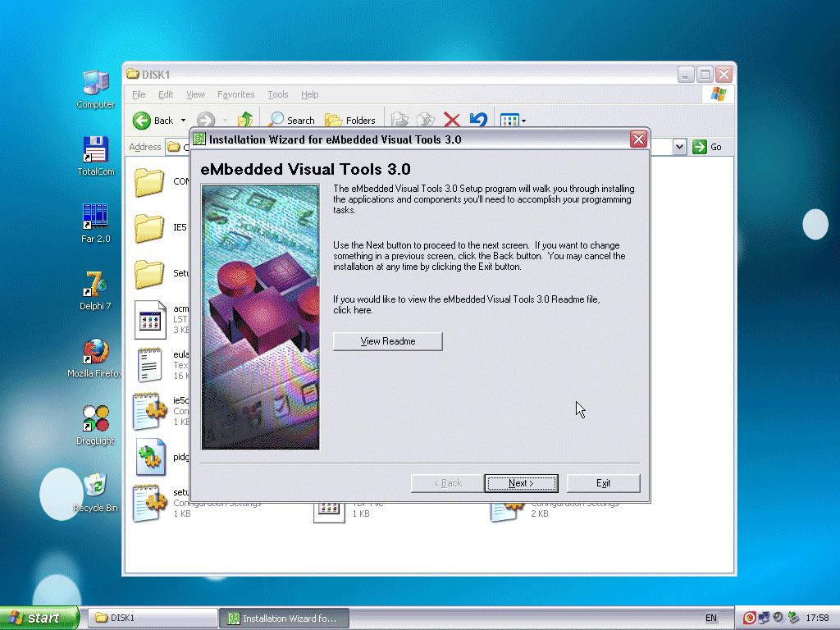
Task: Switch to Installation Wizard taskbar button
Action: pyautogui.click(x=285, y=619)
